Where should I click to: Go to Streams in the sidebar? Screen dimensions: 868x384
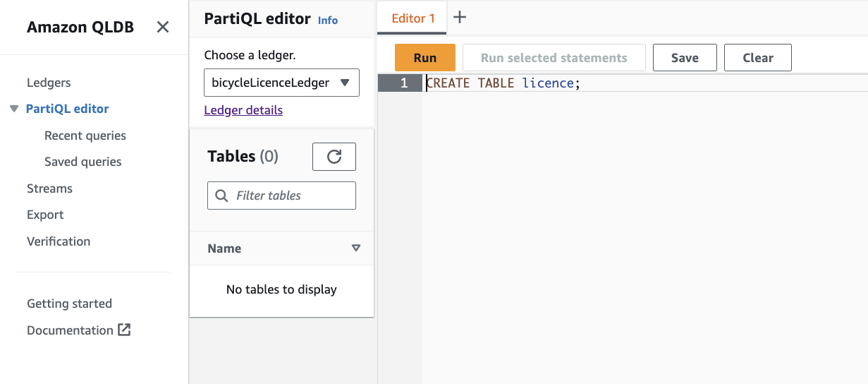pyautogui.click(x=49, y=188)
